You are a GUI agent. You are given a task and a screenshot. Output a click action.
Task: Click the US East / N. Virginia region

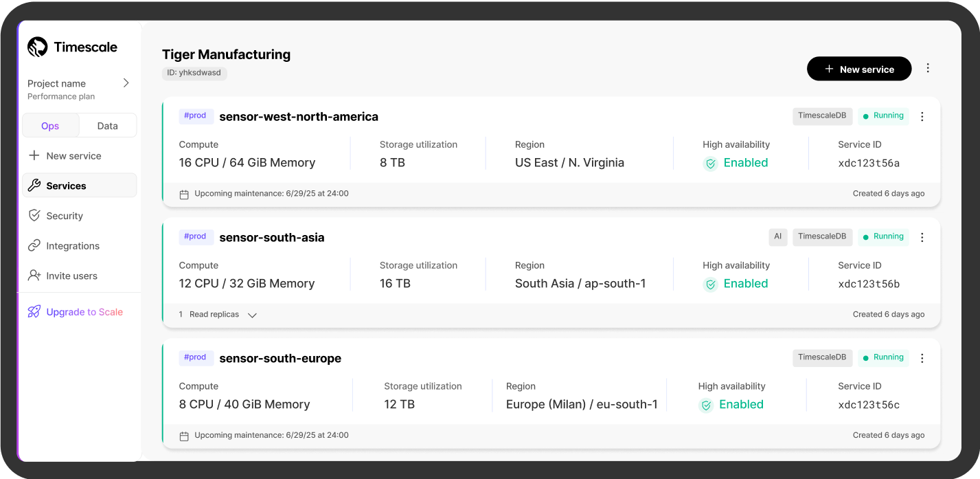[x=569, y=163]
